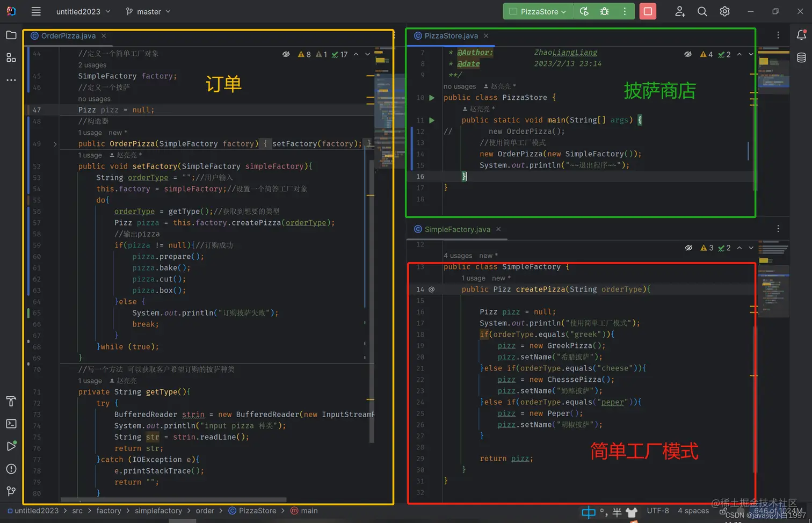Click the PizzaStore editor minimap
Image resolution: width=812 pixels, height=523 pixels.
773,71
